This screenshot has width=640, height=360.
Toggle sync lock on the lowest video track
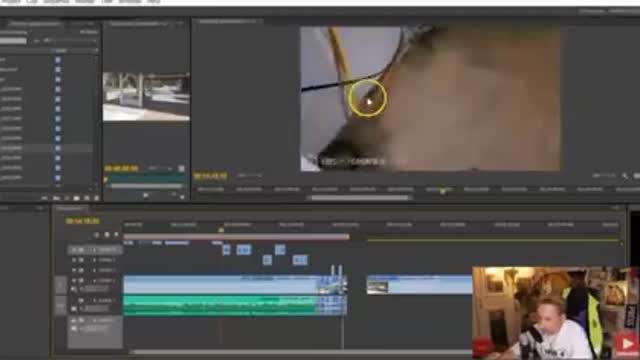click(x=81, y=281)
